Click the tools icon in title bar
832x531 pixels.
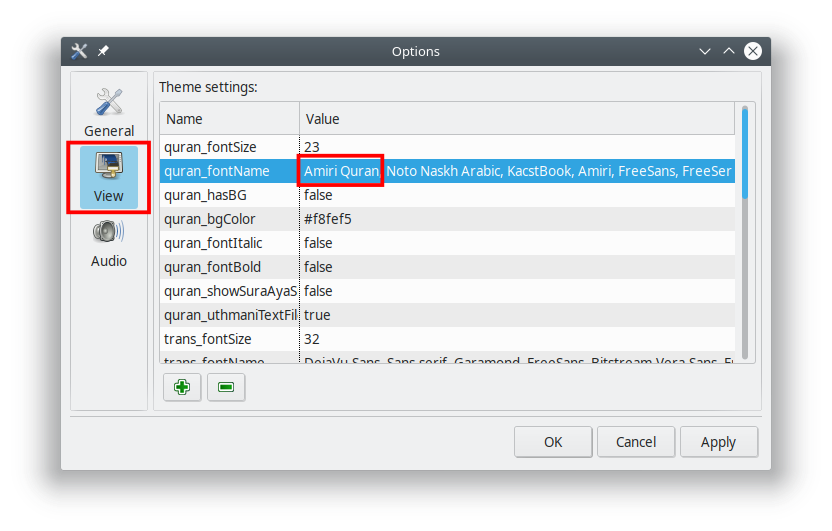(x=79, y=51)
